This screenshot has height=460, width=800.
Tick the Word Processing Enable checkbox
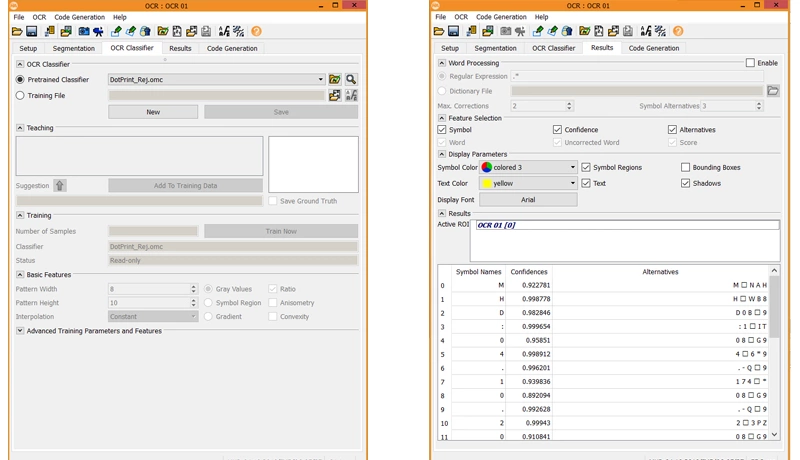[x=750, y=63]
